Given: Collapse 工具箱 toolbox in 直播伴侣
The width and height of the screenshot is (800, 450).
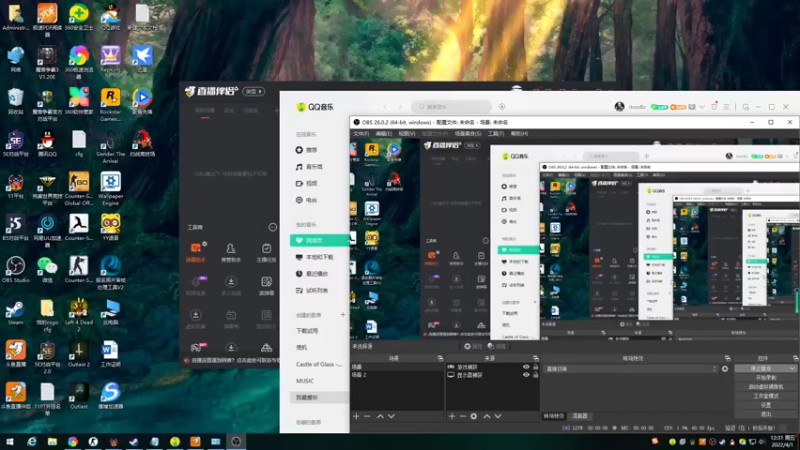Looking at the screenshot, I should point(273,227).
